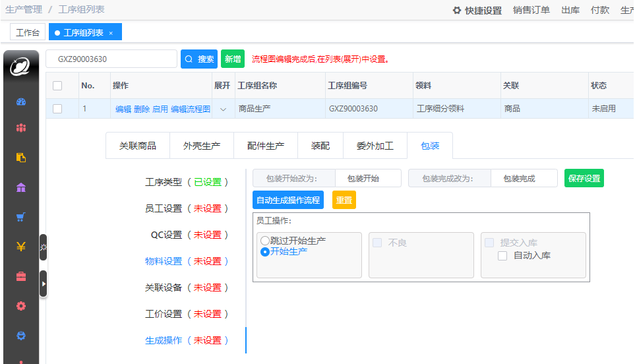Viewport: 635px width, 364px height.
Task: Click the 销售订单 shortcut in the top bar
Action: 531,10
